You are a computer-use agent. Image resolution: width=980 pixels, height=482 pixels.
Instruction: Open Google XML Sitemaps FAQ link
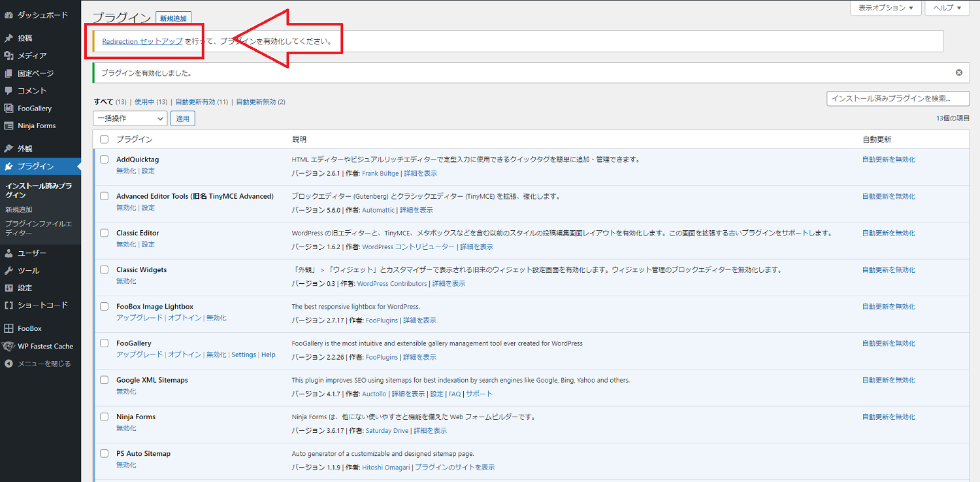(x=455, y=394)
